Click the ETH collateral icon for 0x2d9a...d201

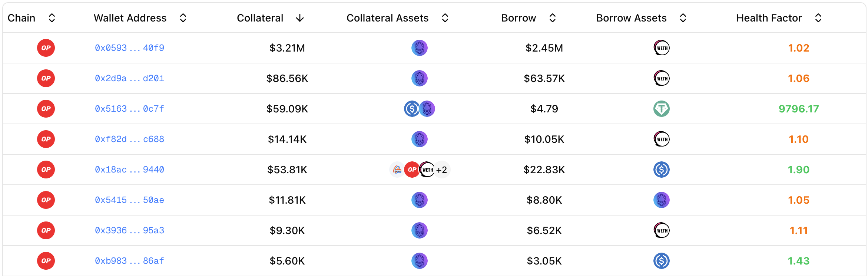pos(420,78)
